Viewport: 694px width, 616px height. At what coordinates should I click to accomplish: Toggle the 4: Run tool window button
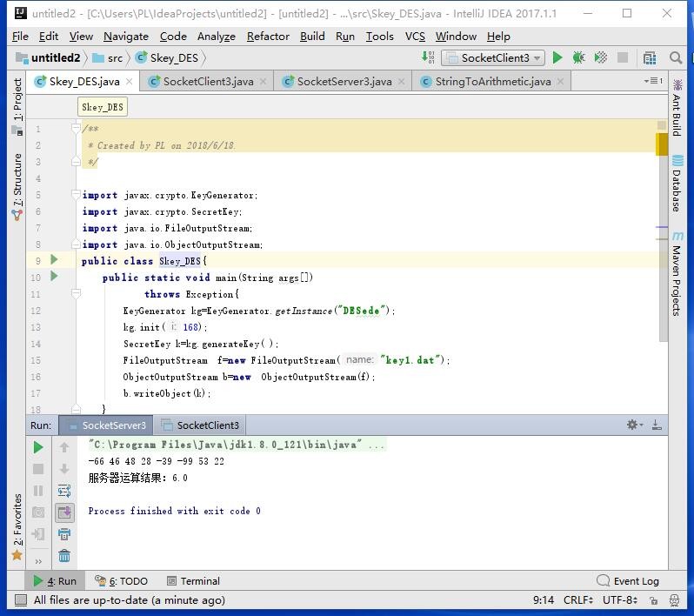coord(55,580)
